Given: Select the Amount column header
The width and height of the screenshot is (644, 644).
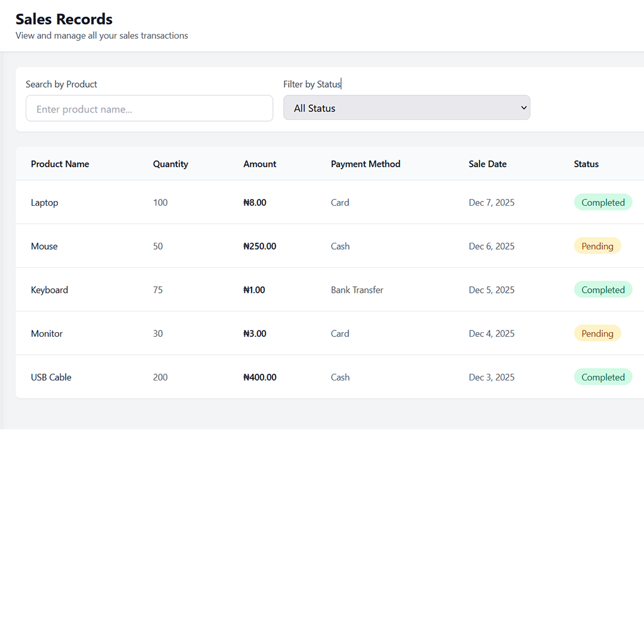Looking at the screenshot, I should 259,163.
